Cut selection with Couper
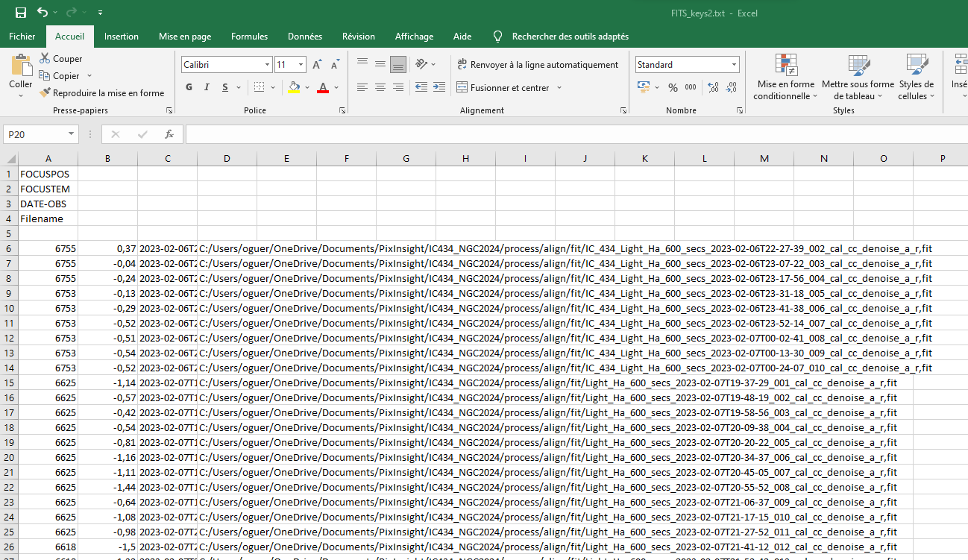Image resolution: width=968 pixels, height=560 pixels. (x=61, y=59)
